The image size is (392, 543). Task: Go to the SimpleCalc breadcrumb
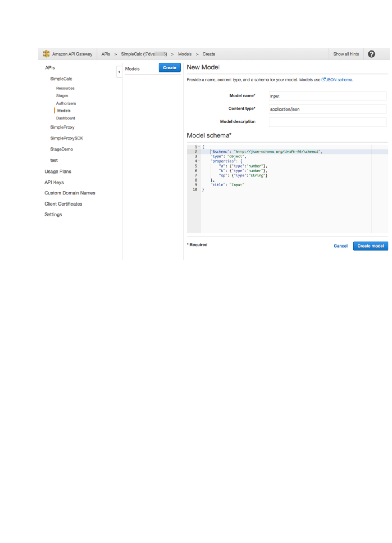[x=144, y=54]
